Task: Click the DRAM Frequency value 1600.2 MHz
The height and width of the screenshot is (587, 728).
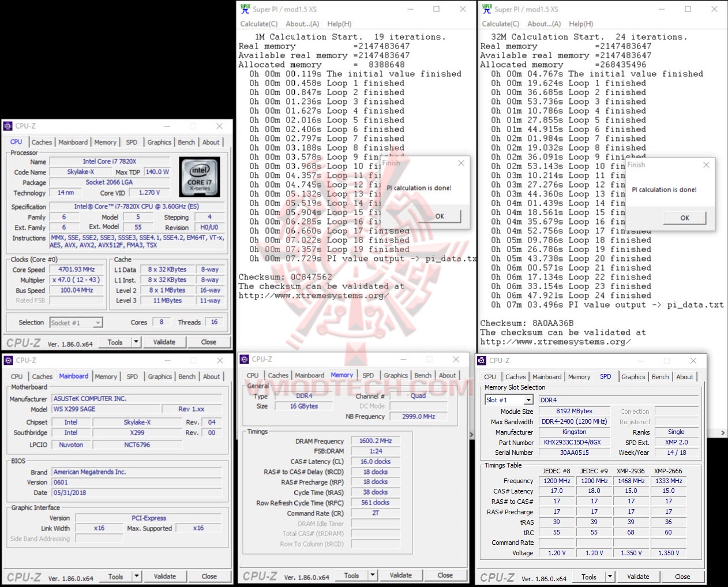Action: tap(376, 441)
